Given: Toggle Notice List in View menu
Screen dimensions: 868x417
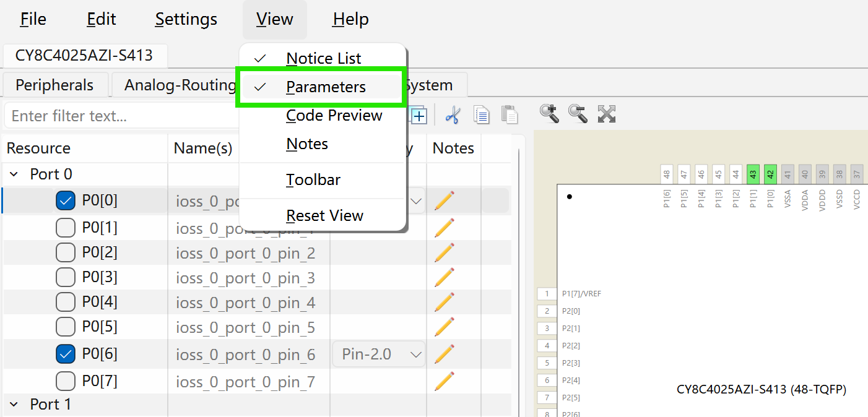Looking at the screenshot, I should (323, 58).
